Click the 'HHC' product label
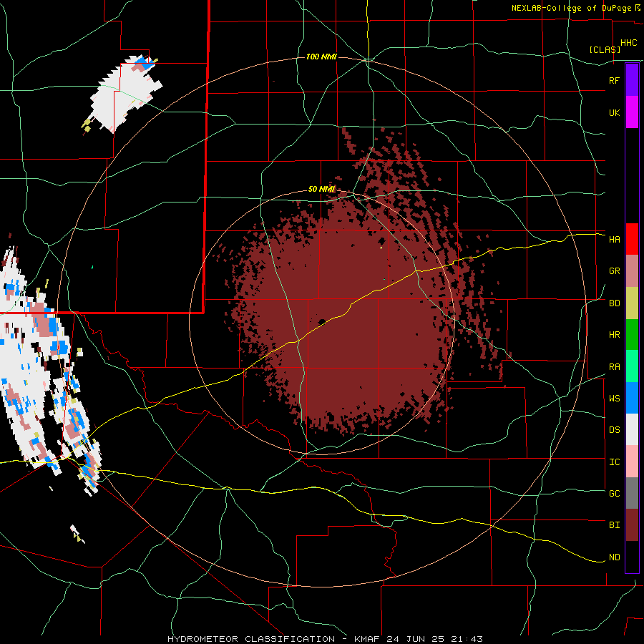This screenshot has width=644, height=644. [x=628, y=43]
